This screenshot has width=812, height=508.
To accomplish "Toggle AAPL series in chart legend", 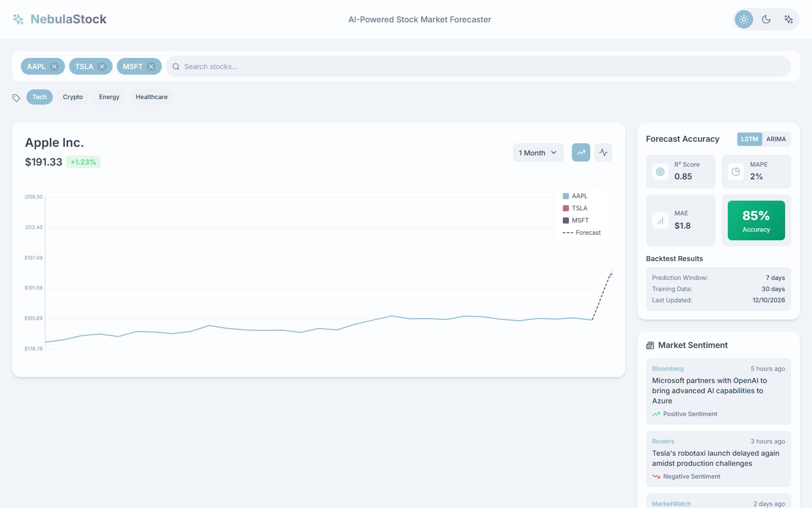I will click(575, 196).
